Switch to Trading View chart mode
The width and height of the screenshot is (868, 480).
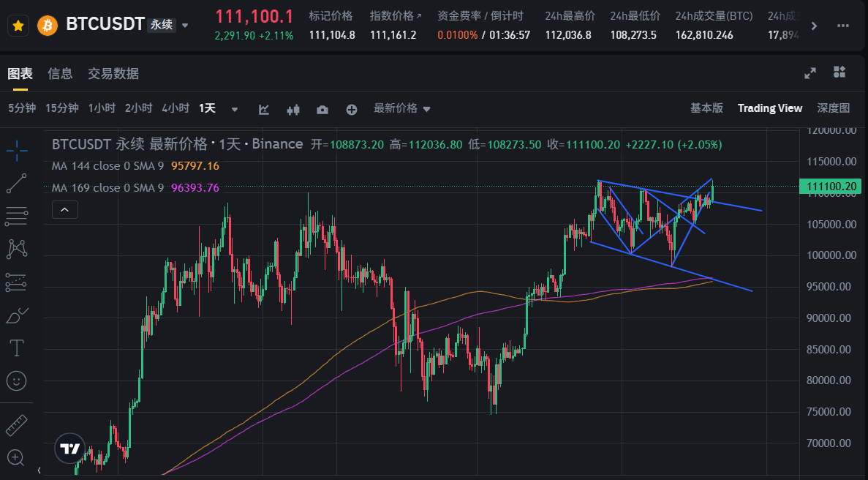click(x=769, y=108)
